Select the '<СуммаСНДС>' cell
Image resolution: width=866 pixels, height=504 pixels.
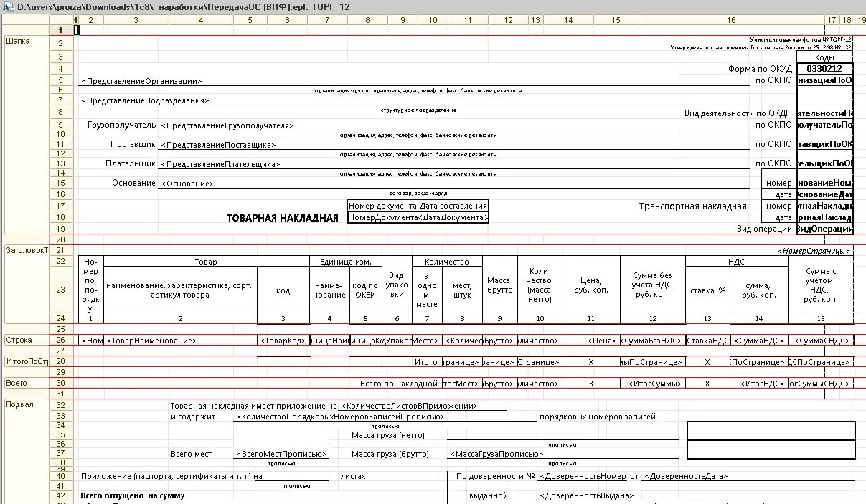pyautogui.click(x=821, y=341)
